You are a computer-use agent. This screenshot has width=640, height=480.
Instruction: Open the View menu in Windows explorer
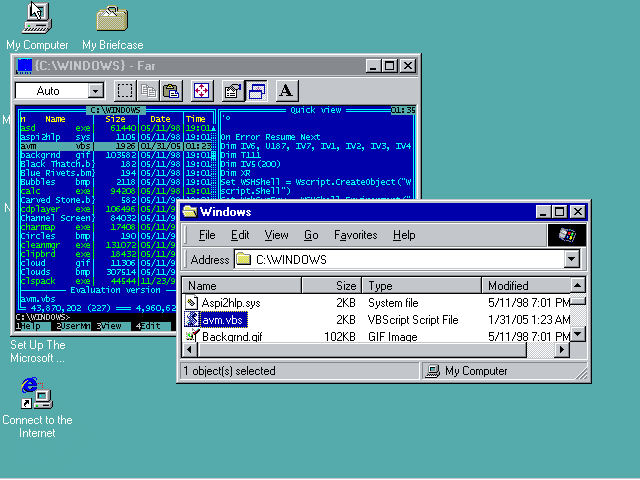[x=276, y=235]
